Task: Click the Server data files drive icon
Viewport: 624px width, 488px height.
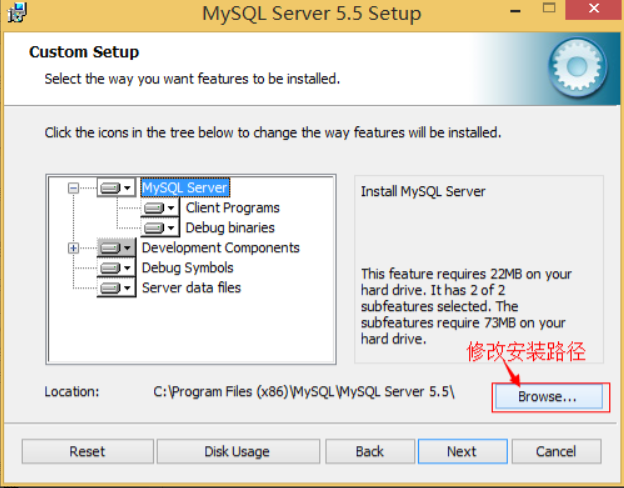Action: pos(110,288)
